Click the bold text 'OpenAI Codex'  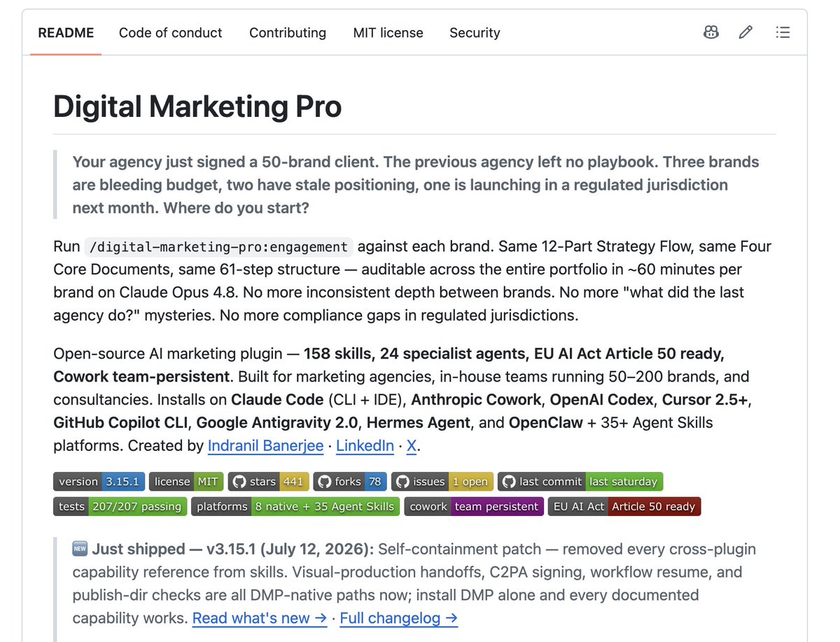tap(601, 400)
